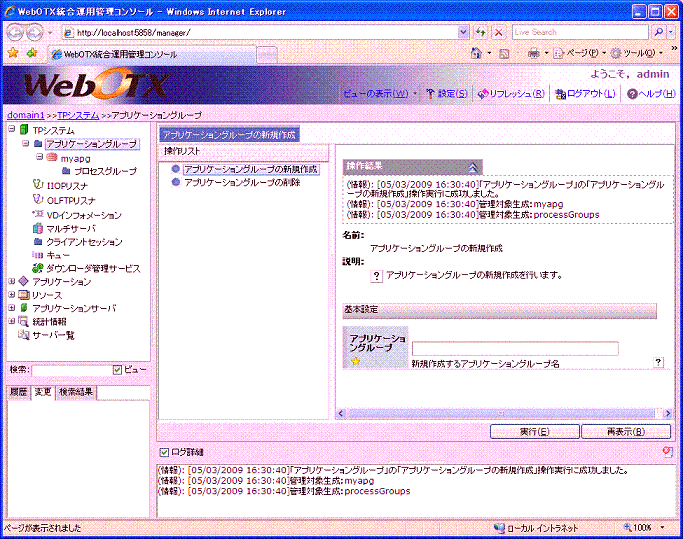This screenshot has height=539, width=683.
Task: Click the IIOPリスナ icon in tree
Action: click(37, 185)
